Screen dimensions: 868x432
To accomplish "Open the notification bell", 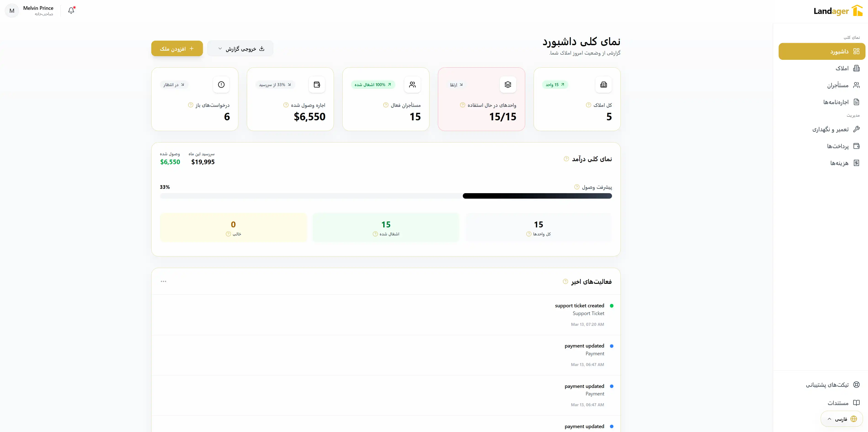I will (71, 11).
